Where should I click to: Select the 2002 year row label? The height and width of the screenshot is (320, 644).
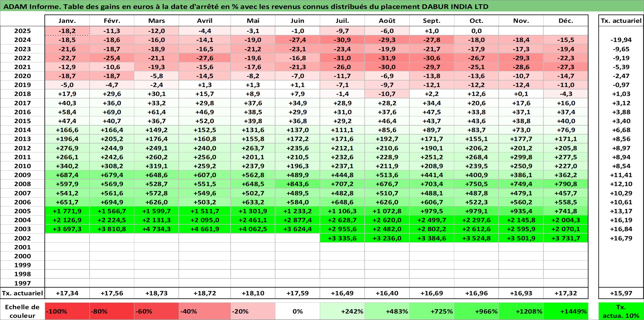(23, 238)
